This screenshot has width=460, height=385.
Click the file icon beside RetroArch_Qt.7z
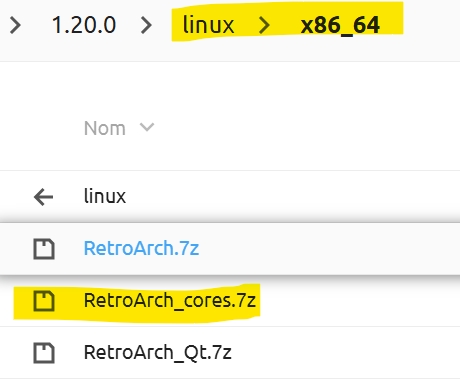click(x=44, y=353)
